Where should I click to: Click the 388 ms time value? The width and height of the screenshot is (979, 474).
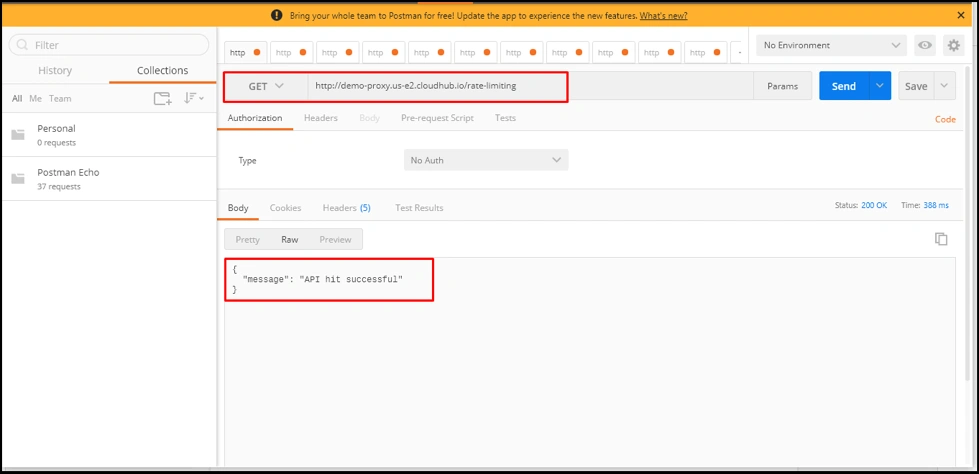coord(936,205)
